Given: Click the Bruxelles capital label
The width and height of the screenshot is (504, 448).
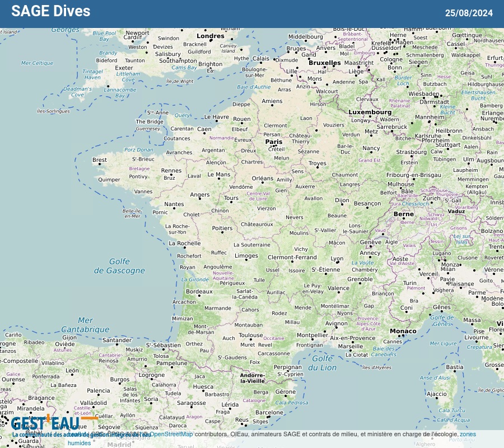Looking at the screenshot, I should click(324, 63).
